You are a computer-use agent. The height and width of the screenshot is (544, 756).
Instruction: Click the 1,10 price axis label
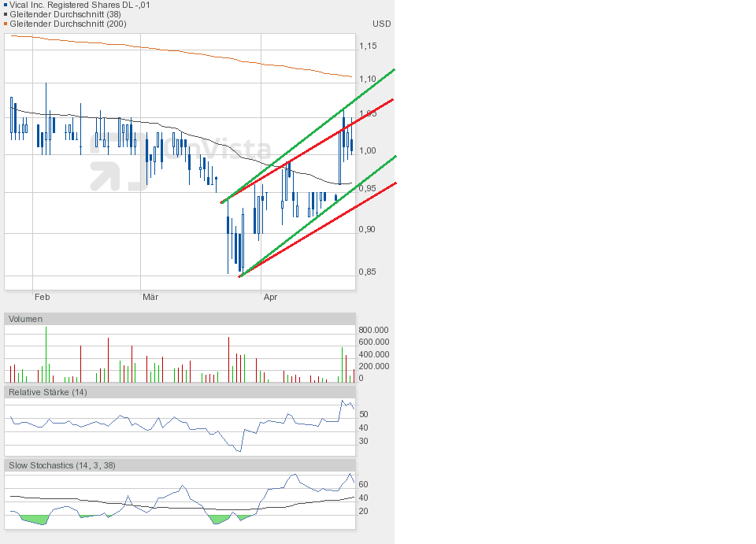(x=368, y=79)
